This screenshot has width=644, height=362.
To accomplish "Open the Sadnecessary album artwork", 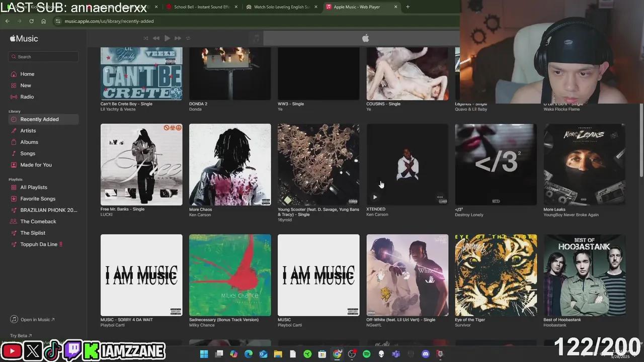I will 230,275.
